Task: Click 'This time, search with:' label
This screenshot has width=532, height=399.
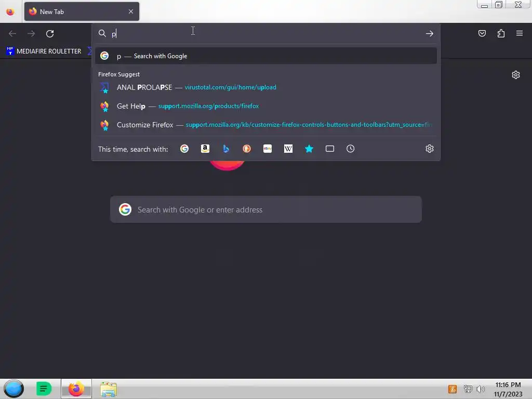Action: pyautogui.click(x=133, y=149)
